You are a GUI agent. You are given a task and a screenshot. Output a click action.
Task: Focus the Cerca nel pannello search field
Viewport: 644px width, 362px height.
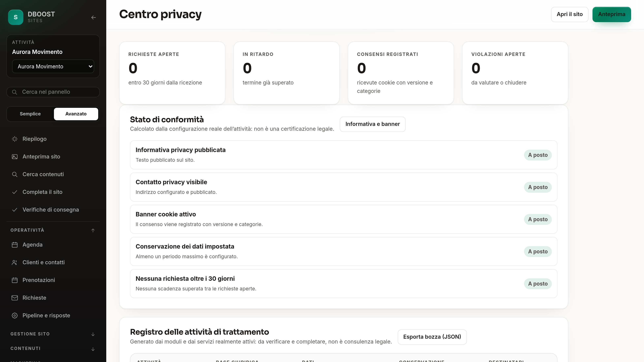point(53,92)
